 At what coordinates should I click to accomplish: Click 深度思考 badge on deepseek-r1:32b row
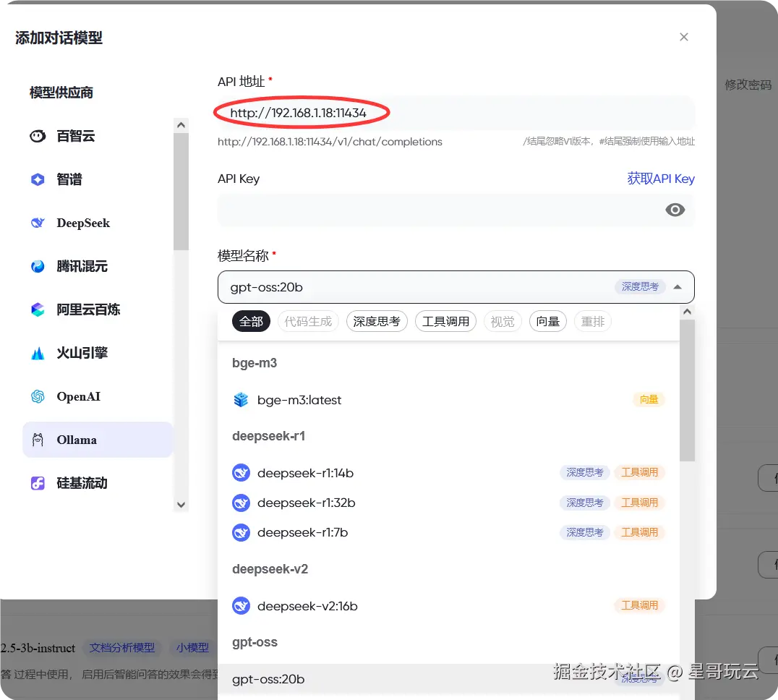pyautogui.click(x=584, y=503)
